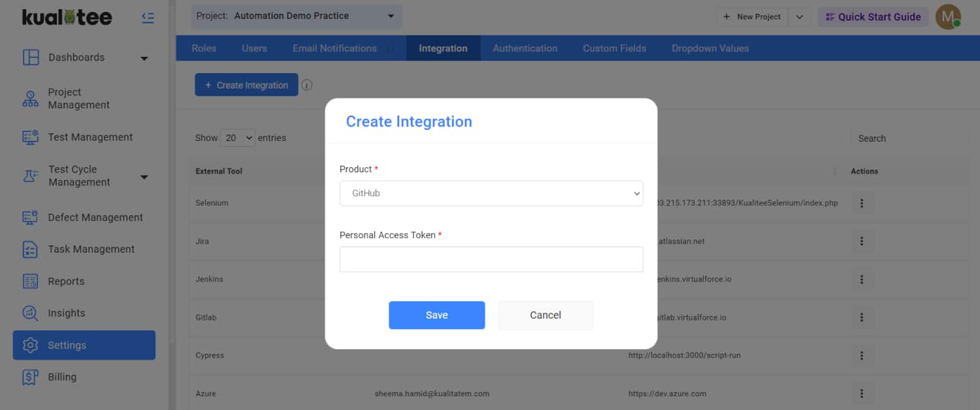This screenshot has width=980, height=410.
Task: Open the Product dropdown showing GitHub
Action: click(491, 193)
